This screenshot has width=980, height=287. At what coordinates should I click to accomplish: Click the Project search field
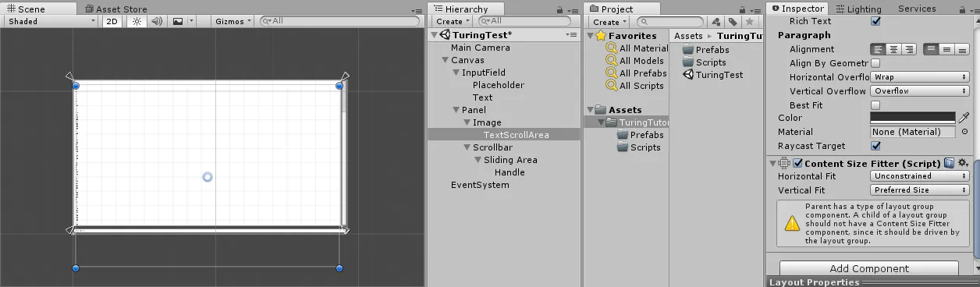click(669, 21)
